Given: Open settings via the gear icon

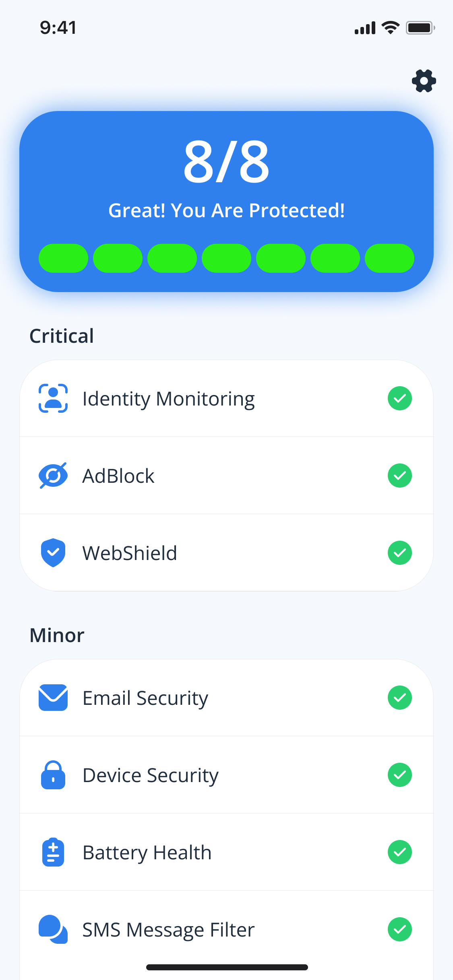Looking at the screenshot, I should [424, 81].
